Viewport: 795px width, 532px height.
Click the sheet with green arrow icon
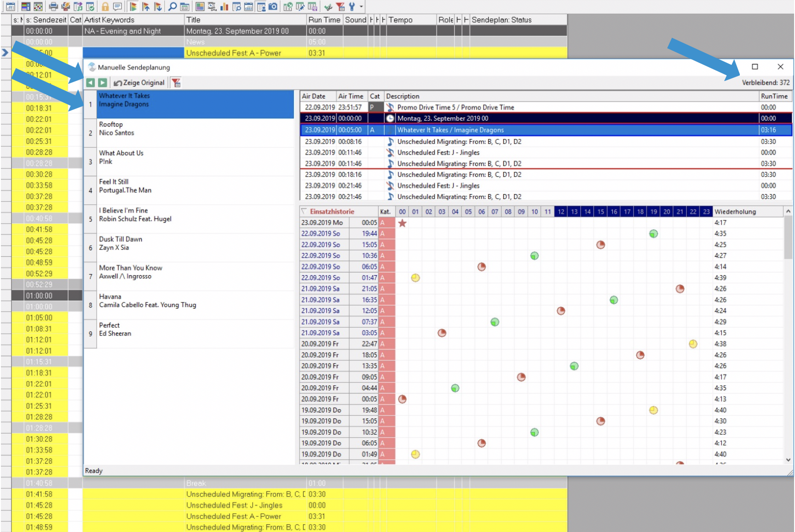click(288, 6)
